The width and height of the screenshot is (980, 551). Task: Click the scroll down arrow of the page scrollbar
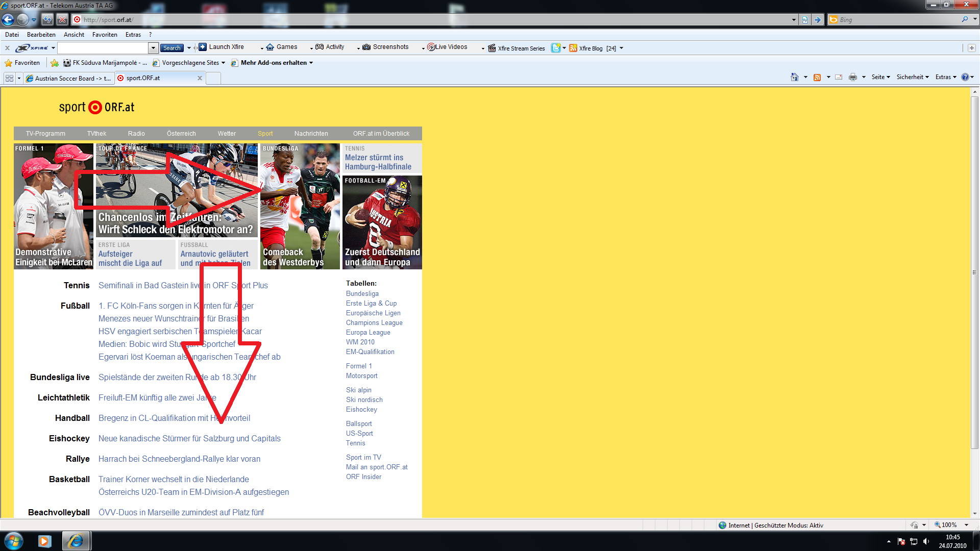point(974,513)
